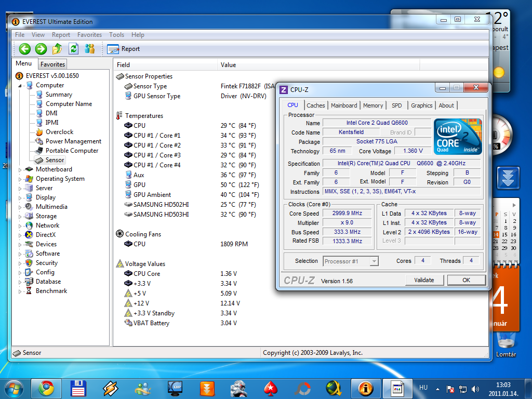Switch to the Favorites tab in left panel

click(x=52, y=64)
